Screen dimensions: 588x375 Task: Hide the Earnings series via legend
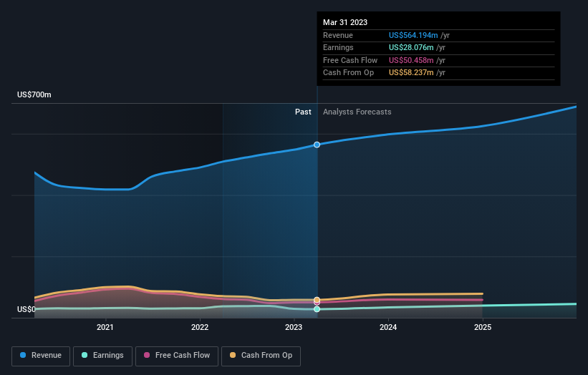pyautogui.click(x=102, y=355)
